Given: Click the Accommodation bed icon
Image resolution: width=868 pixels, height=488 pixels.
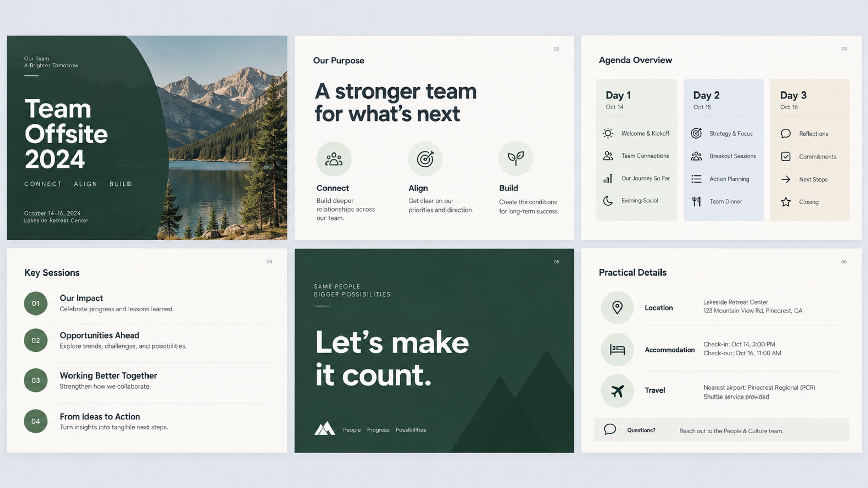Looking at the screenshot, I should pos(617,349).
